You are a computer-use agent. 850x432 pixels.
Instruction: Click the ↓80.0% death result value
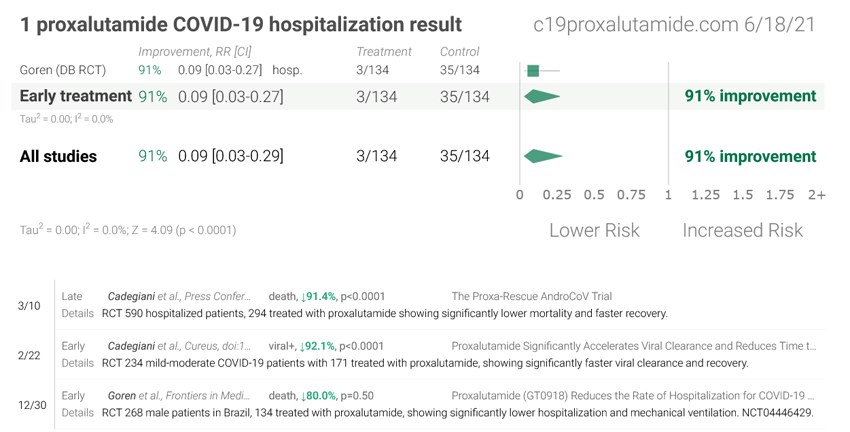point(318,396)
